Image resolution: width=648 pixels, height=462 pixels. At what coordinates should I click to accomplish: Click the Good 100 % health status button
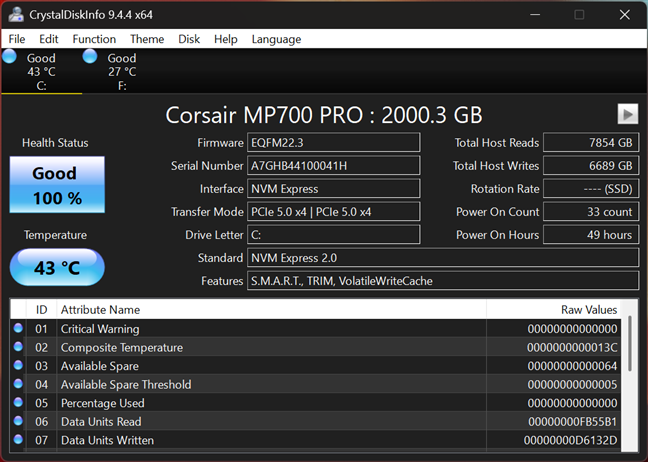[57, 185]
